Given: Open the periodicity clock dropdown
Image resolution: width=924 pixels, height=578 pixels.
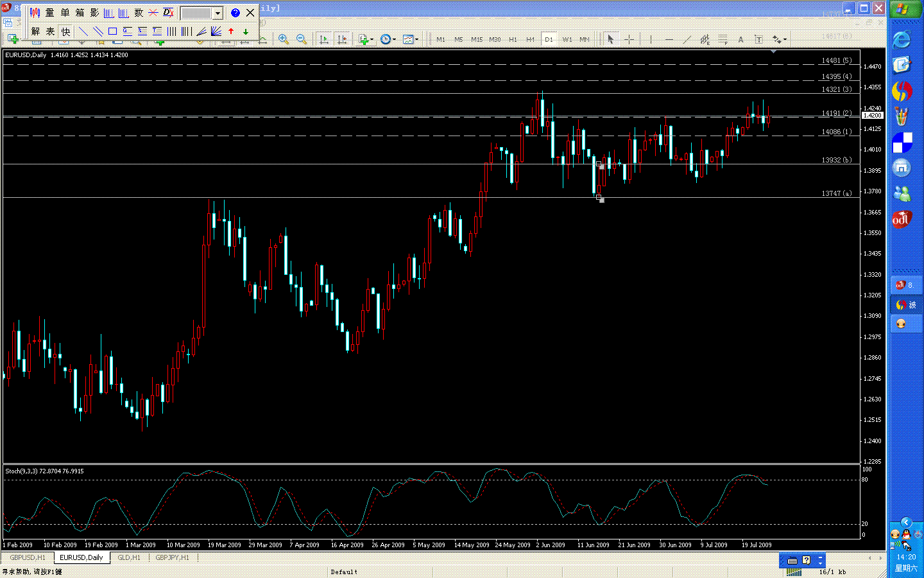Looking at the screenshot, I should pyautogui.click(x=388, y=39).
